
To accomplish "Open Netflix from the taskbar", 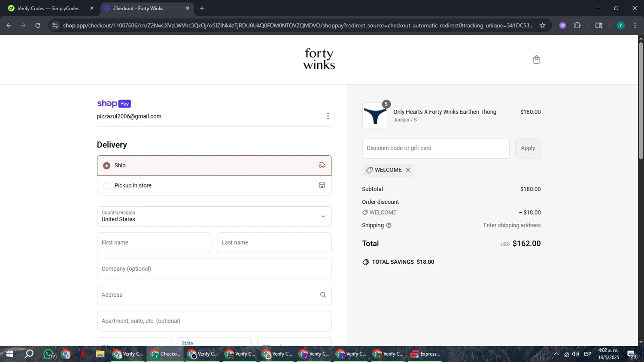I will (83, 354).
